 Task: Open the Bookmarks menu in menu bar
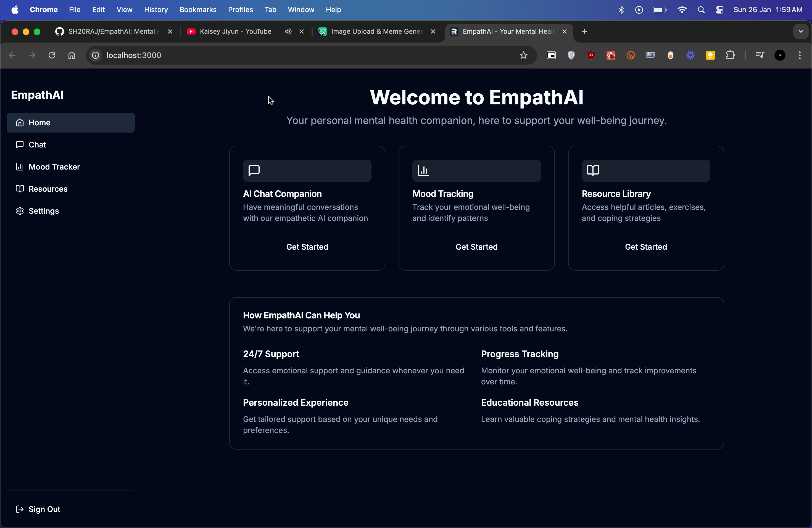(x=197, y=10)
